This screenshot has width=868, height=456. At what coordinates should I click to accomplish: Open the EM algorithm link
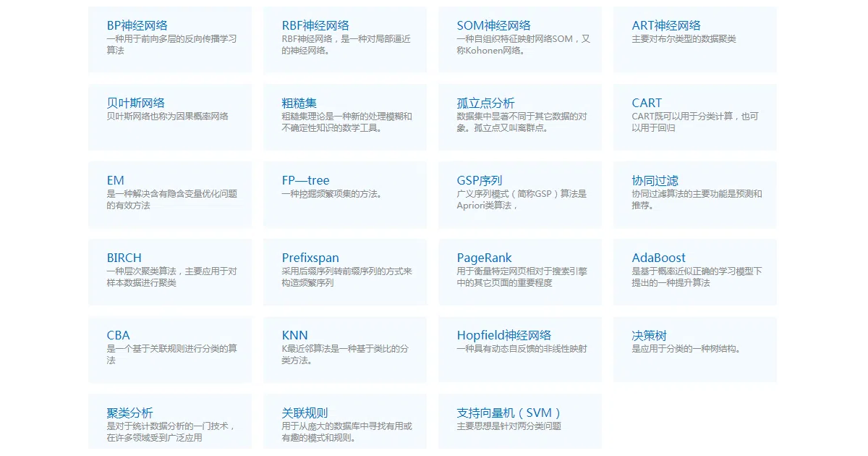(116, 180)
